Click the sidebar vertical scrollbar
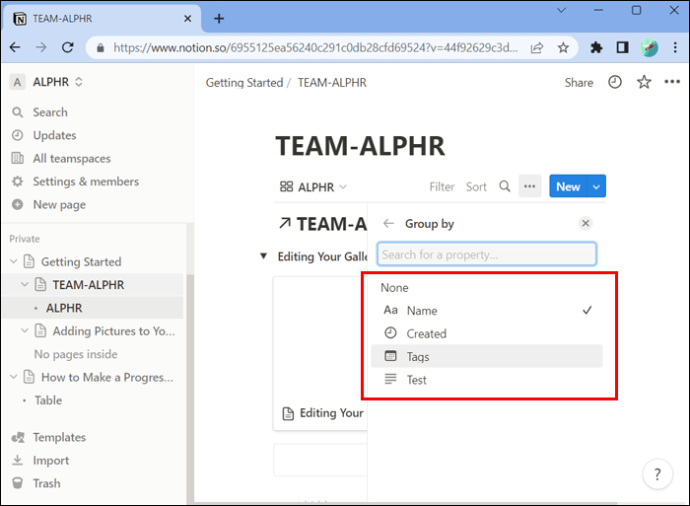This screenshot has width=690, height=506. click(190, 387)
